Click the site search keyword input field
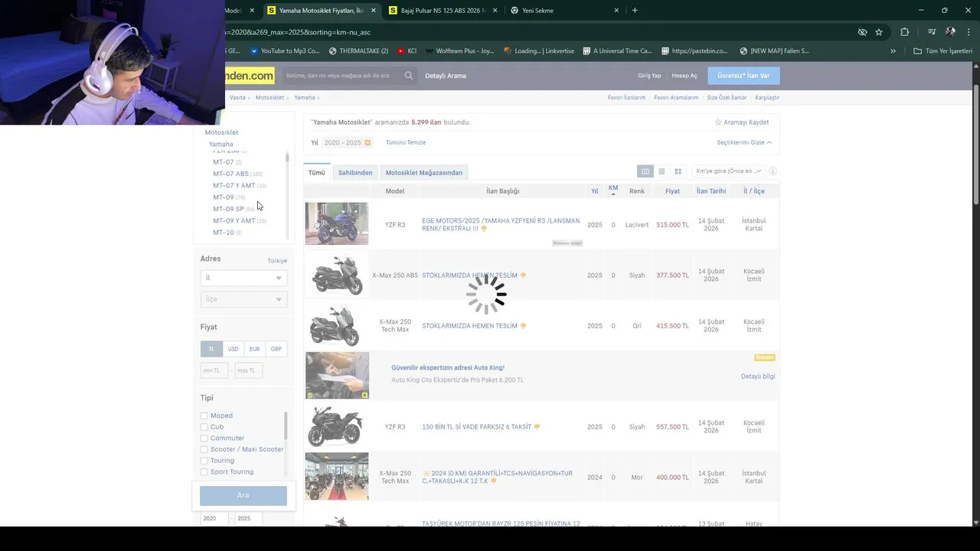 coord(342,76)
